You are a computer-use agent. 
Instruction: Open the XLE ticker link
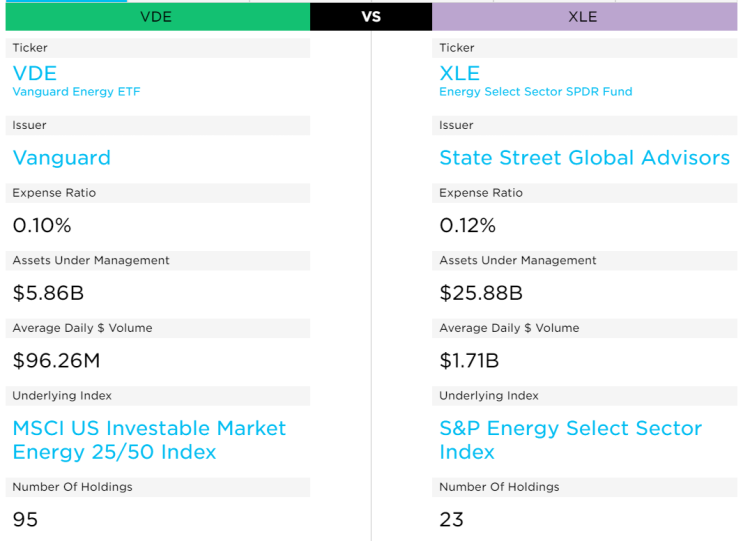pyautogui.click(x=460, y=73)
